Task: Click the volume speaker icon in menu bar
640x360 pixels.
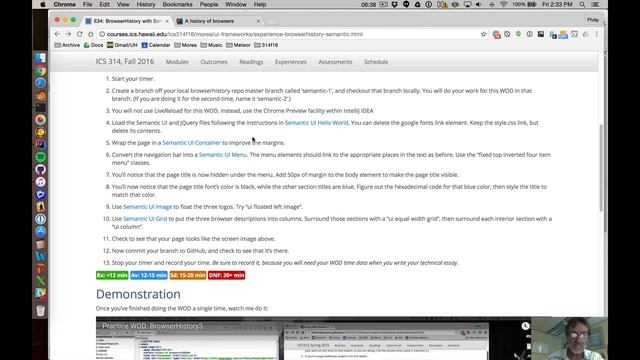Action: (x=478, y=4)
